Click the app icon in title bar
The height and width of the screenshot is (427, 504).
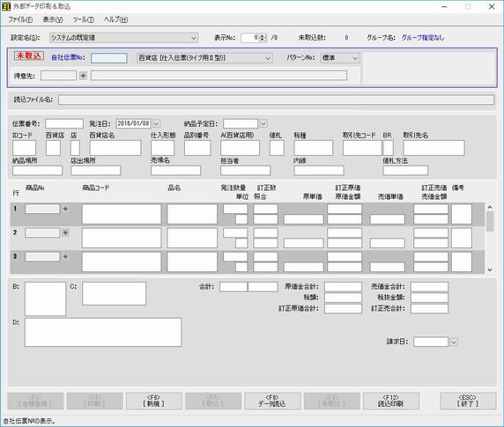(x=6, y=6)
